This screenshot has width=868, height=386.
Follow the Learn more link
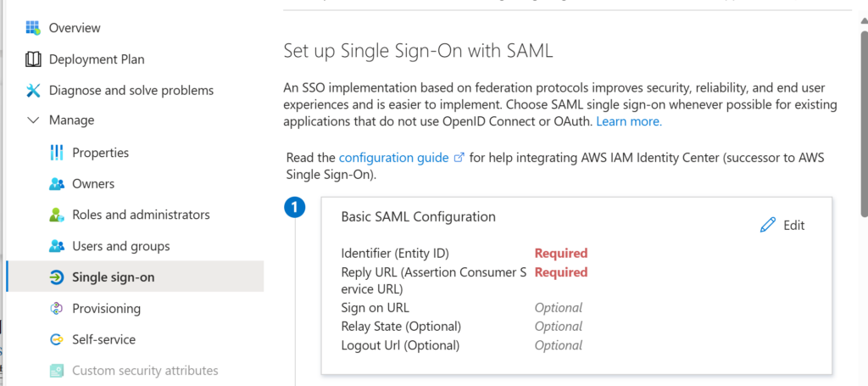(x=629, y=122)
